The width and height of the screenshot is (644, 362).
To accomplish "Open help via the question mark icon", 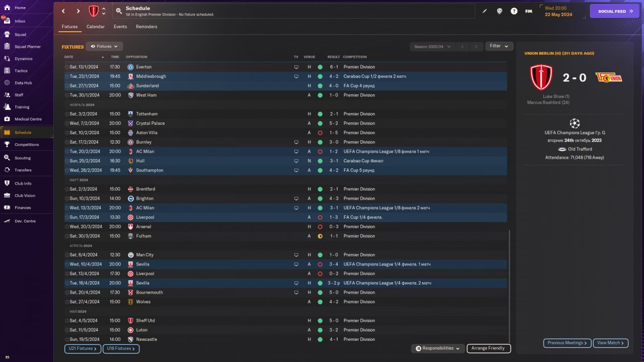I will click(x=514, y=11).
